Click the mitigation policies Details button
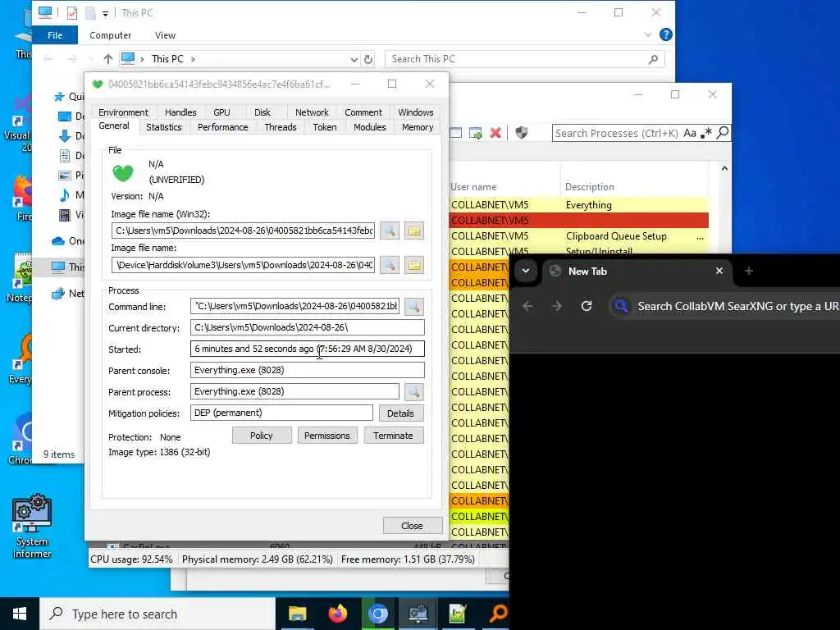The image size is (840, 630). [x=400, y=413]
